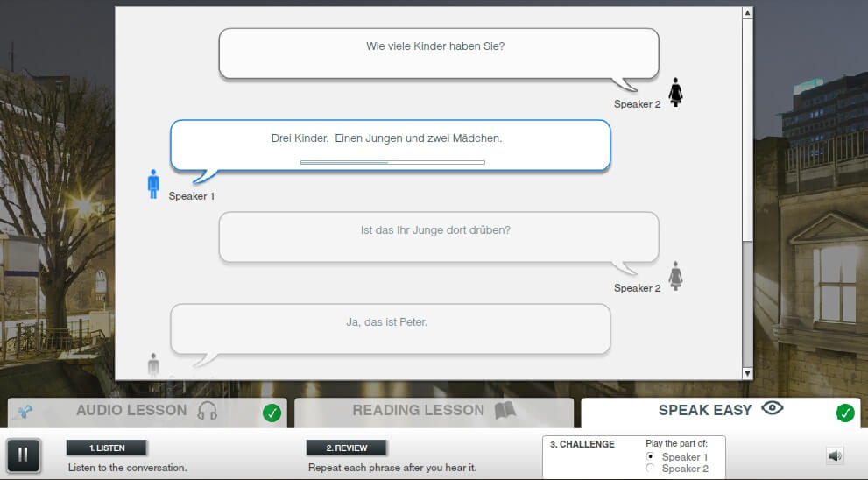Viewport: 868px width, 480px height.
Task: Click the satellite icon on Audio Lesson tab
Action: coord(25,412)
